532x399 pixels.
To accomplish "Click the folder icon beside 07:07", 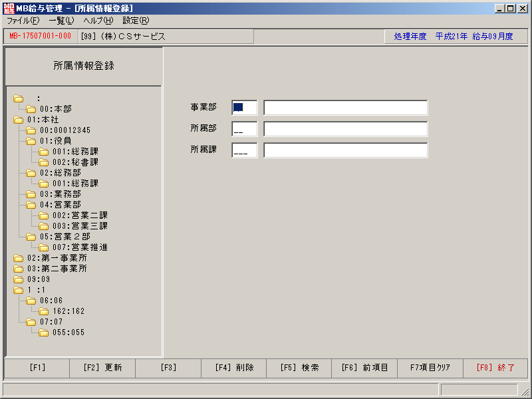I will pyautogui.click(x=31, y=322).
